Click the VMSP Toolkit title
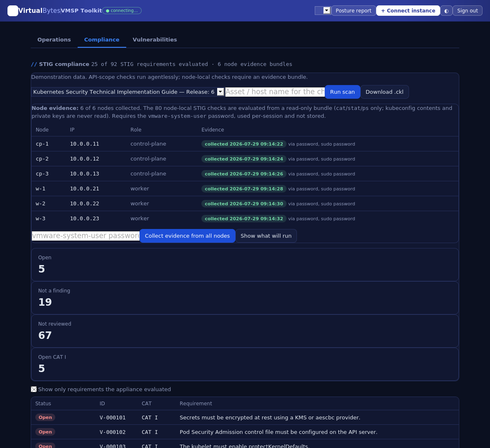 [81, 11]
